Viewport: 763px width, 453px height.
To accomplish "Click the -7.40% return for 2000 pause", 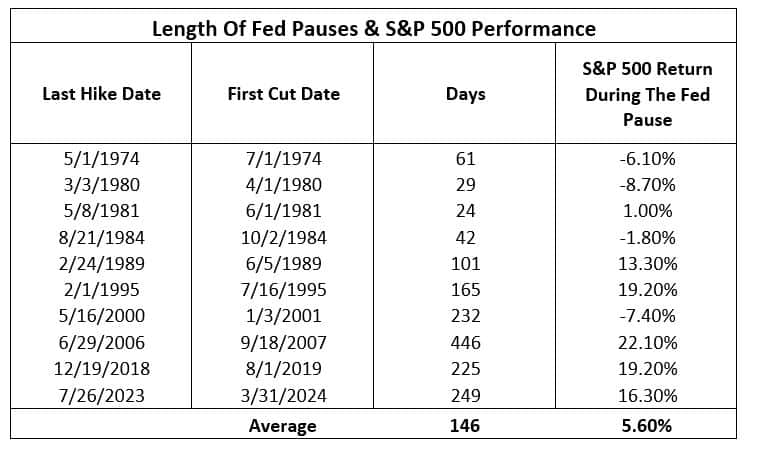I will 647,316.
